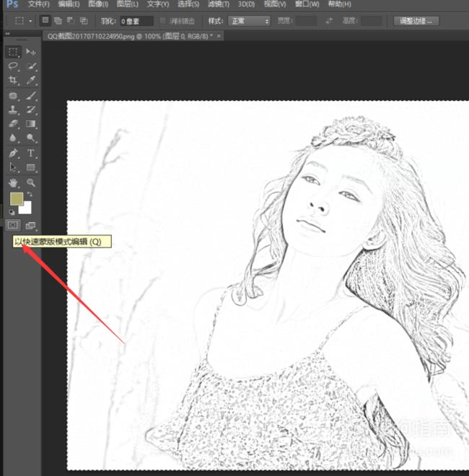Screen dimensions: 469x476
Task: Select the Hand tool
Action: pos(13,183)
